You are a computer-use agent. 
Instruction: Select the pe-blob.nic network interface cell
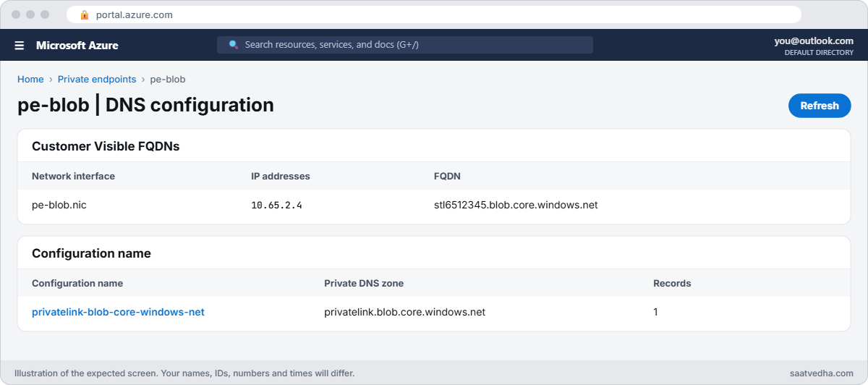pos(59,206)
